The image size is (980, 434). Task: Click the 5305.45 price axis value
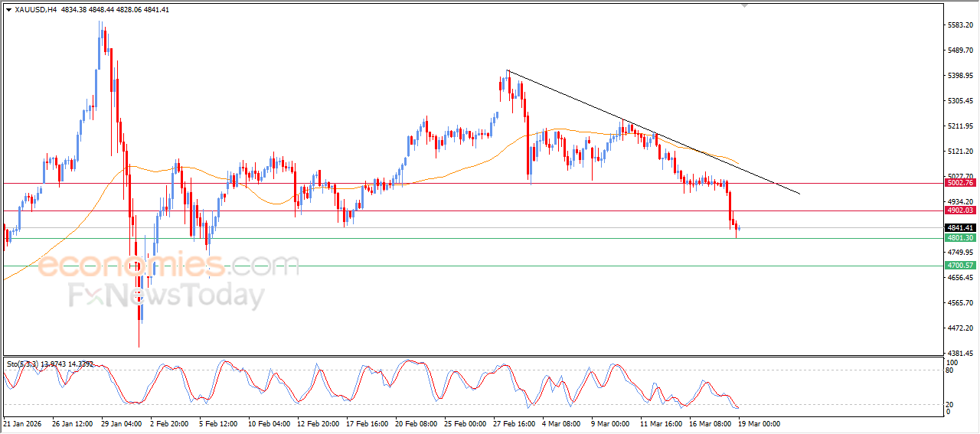(959, 101)
